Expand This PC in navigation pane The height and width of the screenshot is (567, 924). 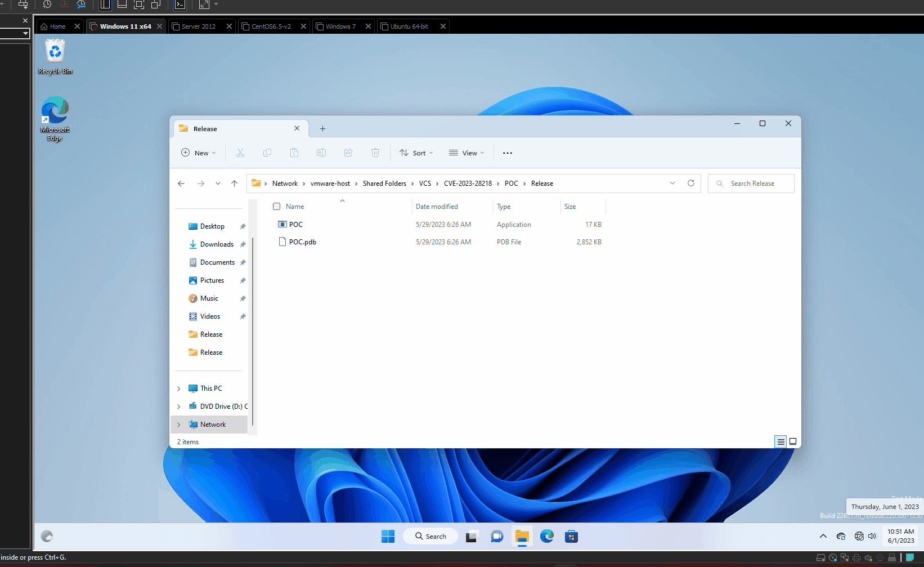(179, 389)
